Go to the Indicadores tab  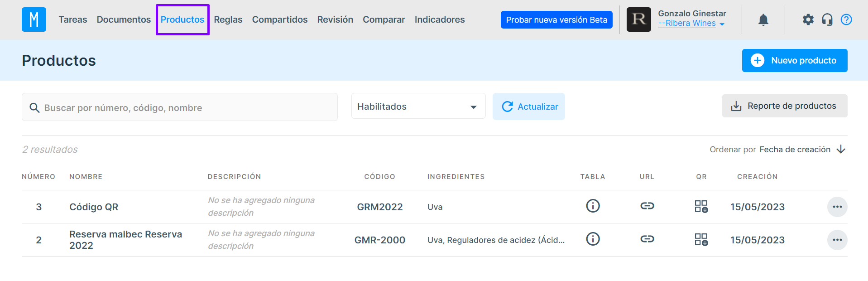[439, 19]
